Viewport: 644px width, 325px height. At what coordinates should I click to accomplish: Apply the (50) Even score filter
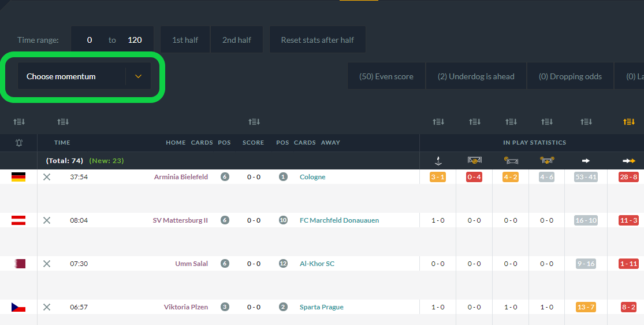(386, 76)
